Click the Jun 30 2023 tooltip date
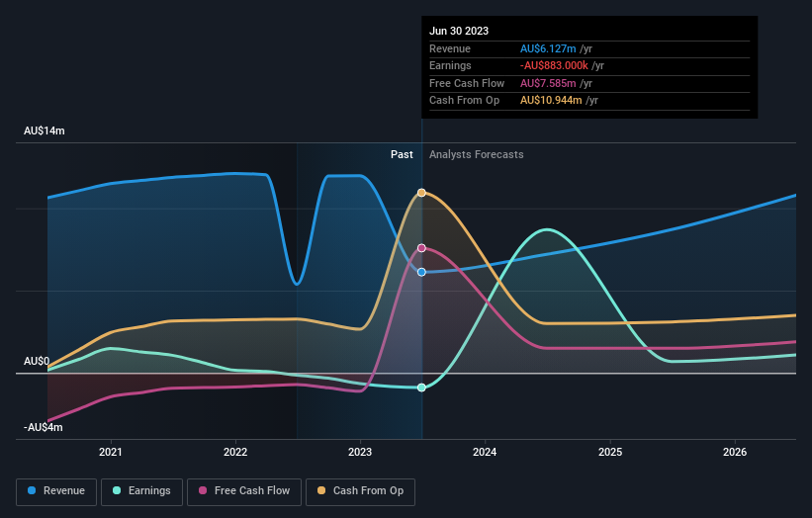 (x=459, y=31)
